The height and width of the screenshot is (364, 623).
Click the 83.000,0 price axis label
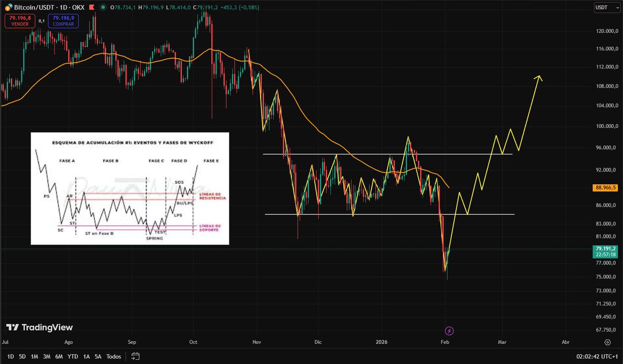coord(606,224)
